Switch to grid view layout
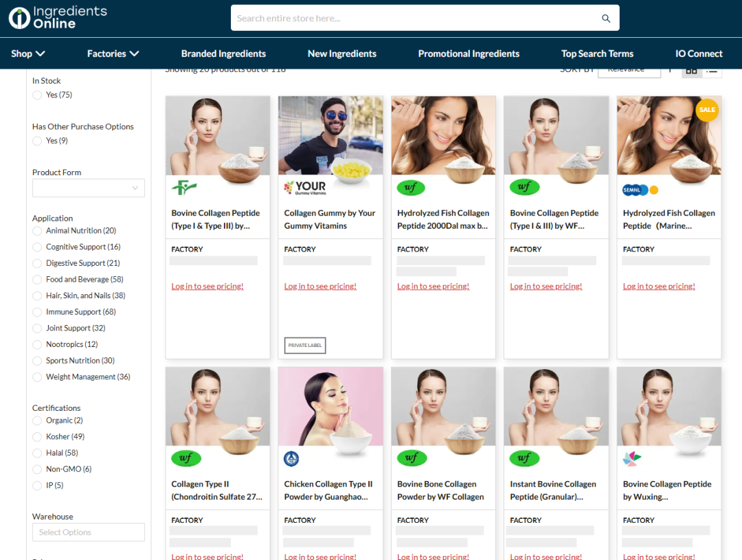Viewport: 742px width, 560px height. [x=691, y=71]
